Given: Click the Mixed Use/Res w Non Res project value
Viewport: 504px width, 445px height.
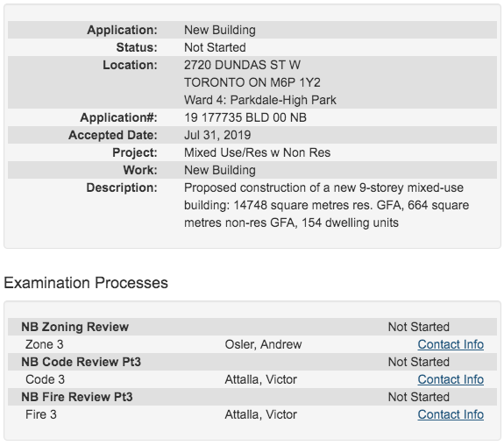Looking at the screenshot, I should click(x=257, y=152).
